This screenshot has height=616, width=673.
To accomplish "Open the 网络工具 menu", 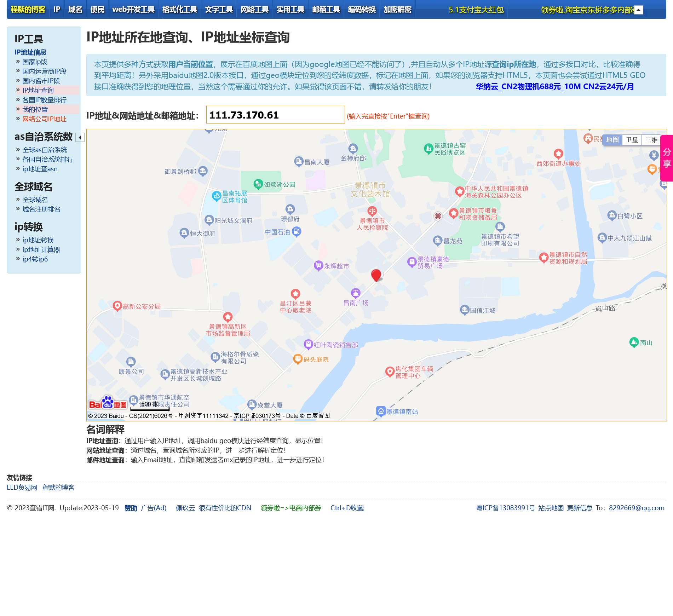I will [x=254, y=10].
